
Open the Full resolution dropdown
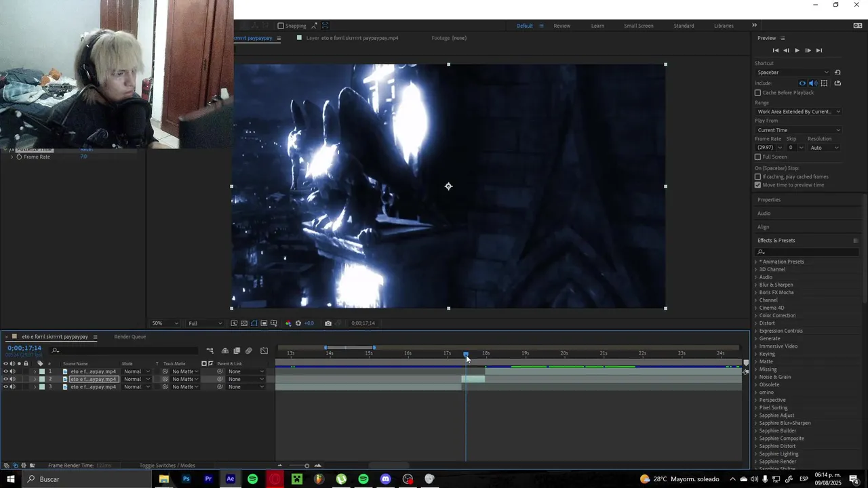click(204, 323)
